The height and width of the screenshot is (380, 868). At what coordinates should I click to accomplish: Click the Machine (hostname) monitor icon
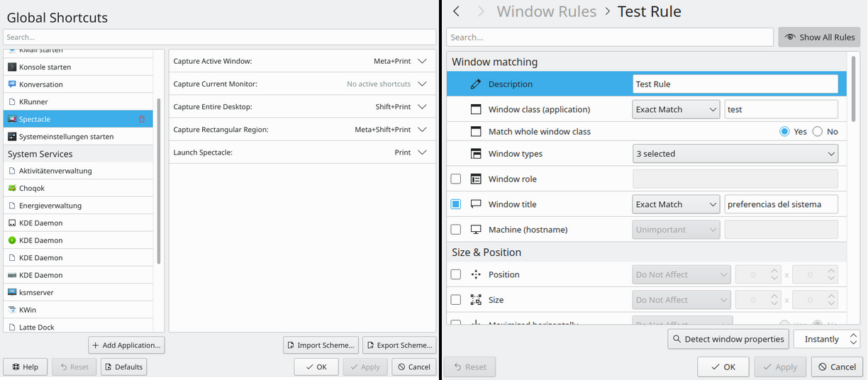(x=476, y=230)
